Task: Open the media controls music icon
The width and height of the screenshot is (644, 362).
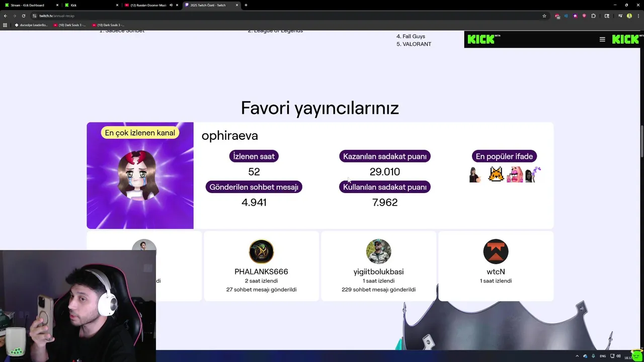Action: pos(619,16)
